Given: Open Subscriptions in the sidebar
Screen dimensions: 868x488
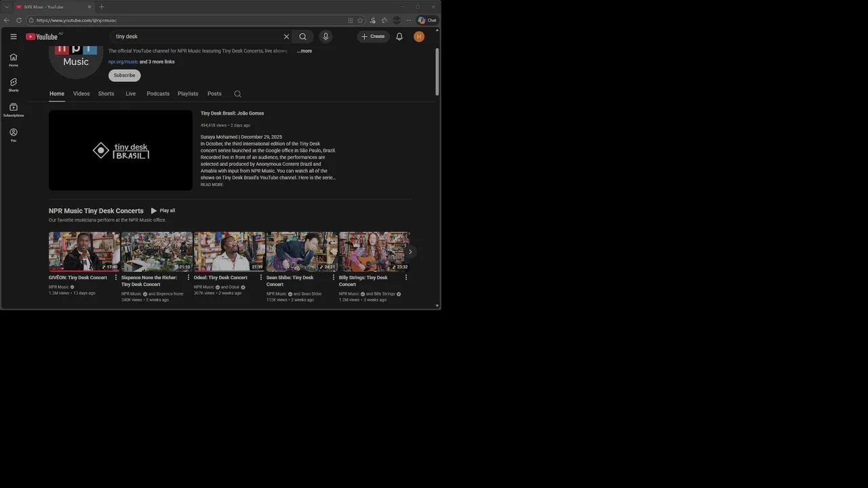Looking at the screenshot, I should click(14, 110).
